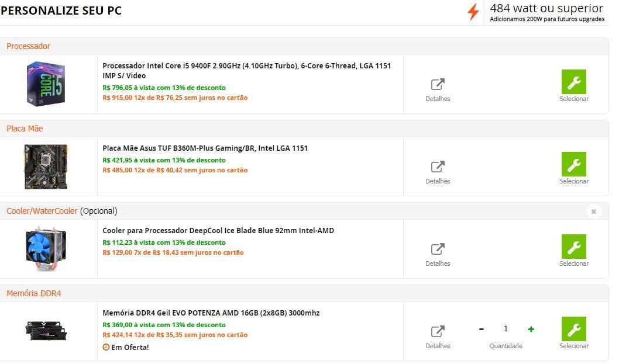The image size is (619, 364).
Task: Click the memory Quantidade number field
Action: 505,328
